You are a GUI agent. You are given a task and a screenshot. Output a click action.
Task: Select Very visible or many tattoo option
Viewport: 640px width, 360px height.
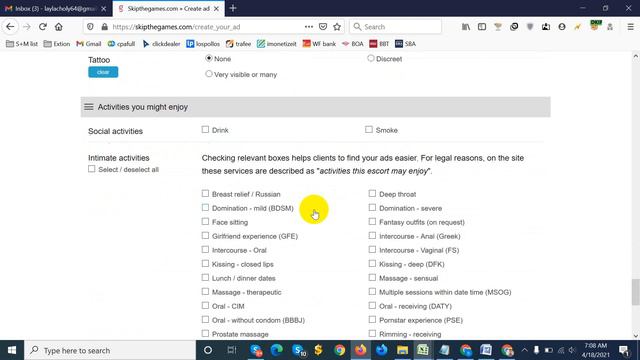209,74
